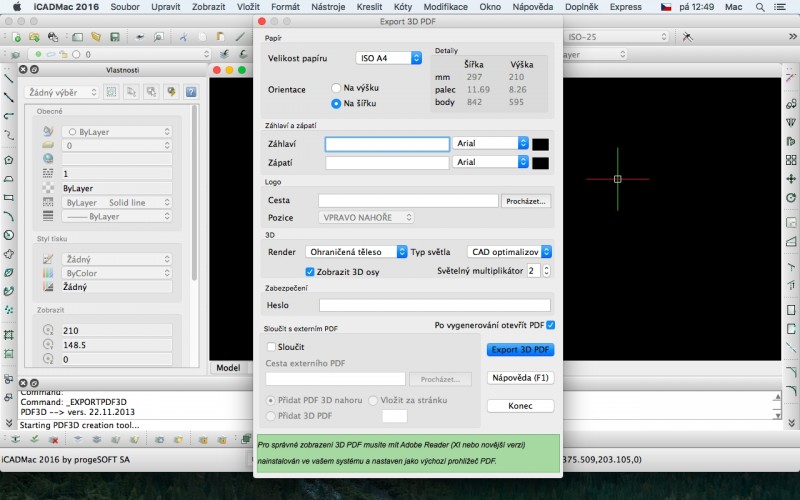Click the Světelný multiplikátor stepper arrows
The image size is (800, 500).
[x=546, y=270]
